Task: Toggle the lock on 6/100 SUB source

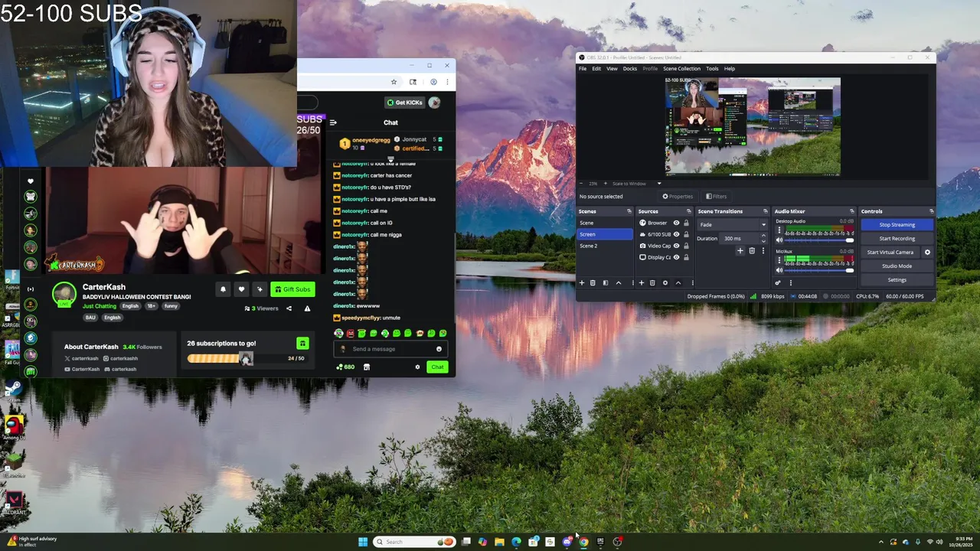Action: click(x=686, y=234)
